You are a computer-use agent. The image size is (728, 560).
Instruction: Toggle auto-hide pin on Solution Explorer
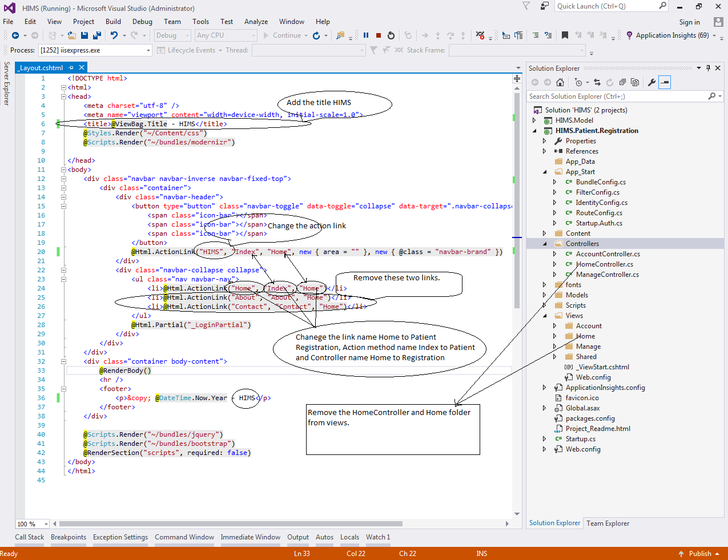click(709, 68)
